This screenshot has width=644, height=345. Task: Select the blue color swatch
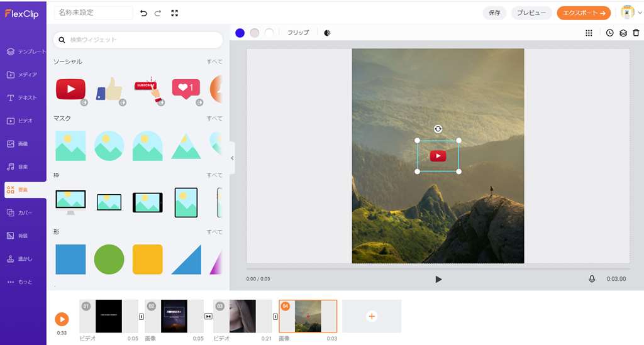[240, 33]
